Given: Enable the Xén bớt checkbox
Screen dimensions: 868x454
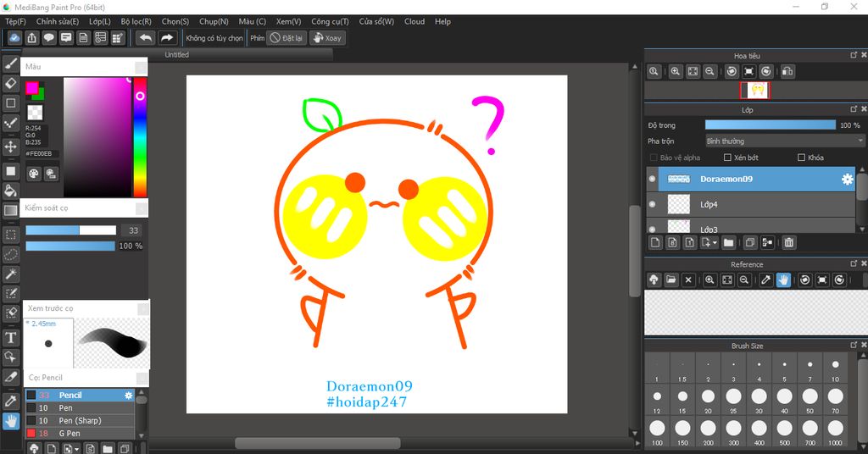Looking at the screenshot, I should point(727,158).
